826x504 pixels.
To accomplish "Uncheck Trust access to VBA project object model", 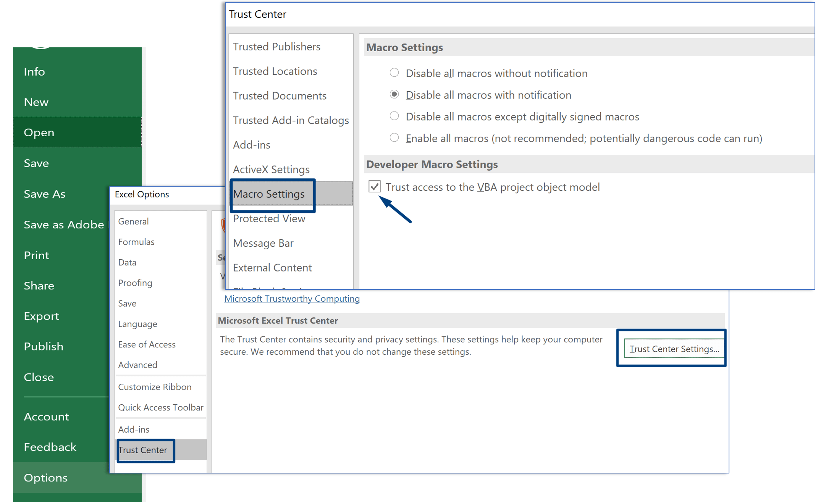I will coord(374,187).
